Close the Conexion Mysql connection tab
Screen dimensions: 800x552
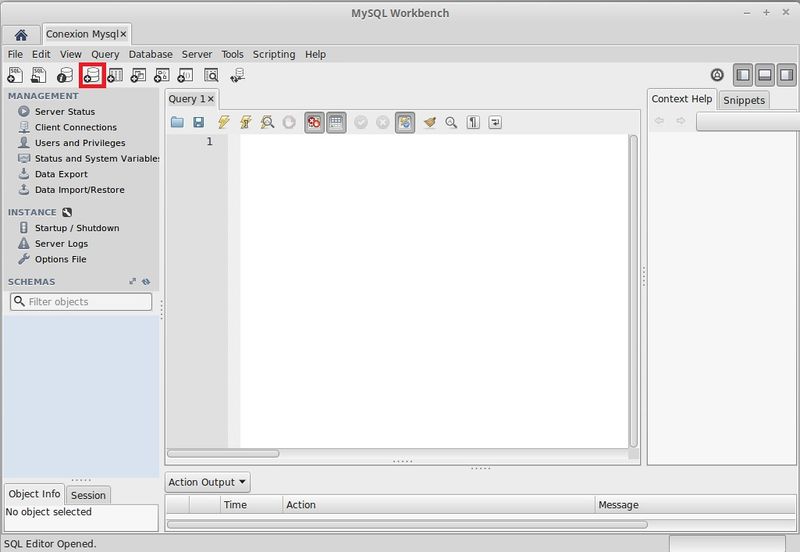click(123, 34)
